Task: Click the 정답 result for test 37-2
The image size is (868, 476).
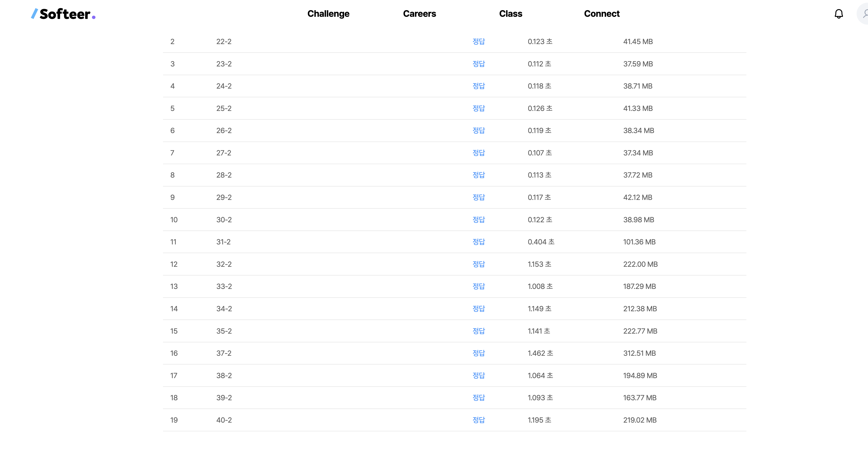Action: [x=478, y=353]
